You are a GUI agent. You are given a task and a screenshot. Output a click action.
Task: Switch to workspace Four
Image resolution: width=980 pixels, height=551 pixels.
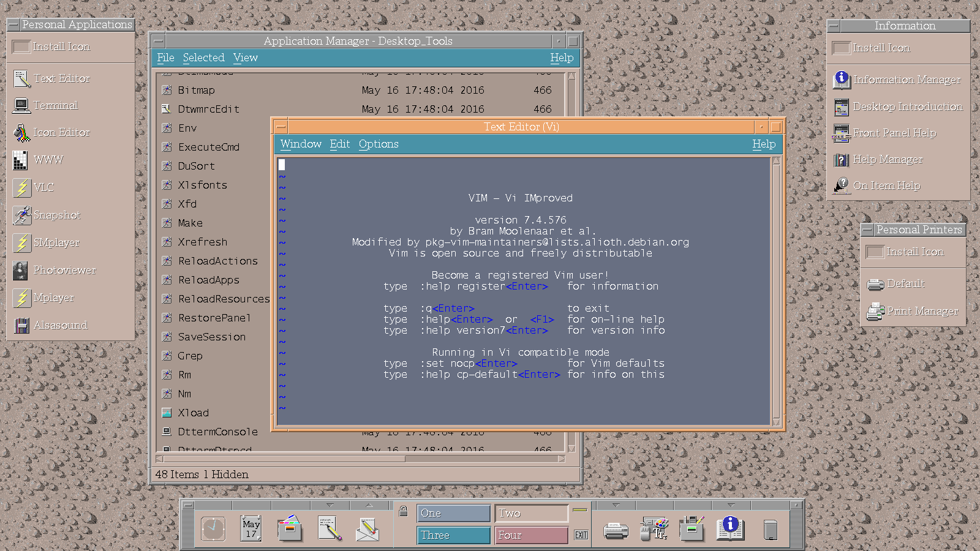point(532,535)
